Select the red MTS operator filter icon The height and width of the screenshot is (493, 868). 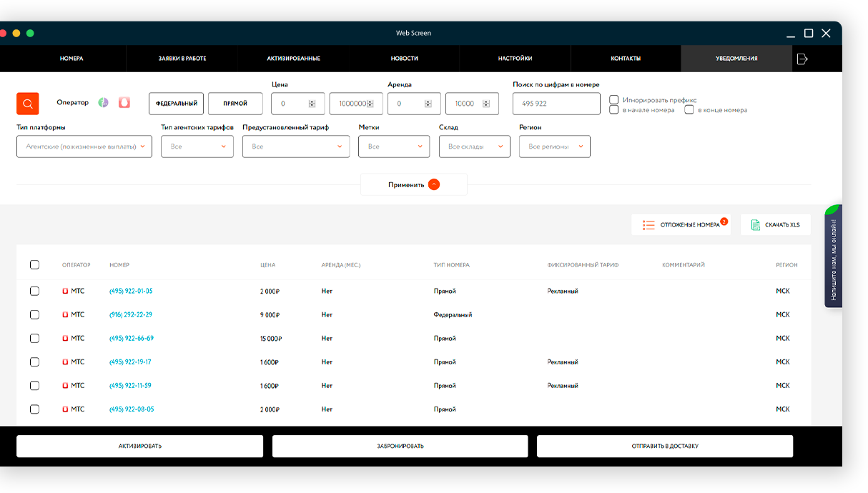pyautogui.click(x=124, y=103)
